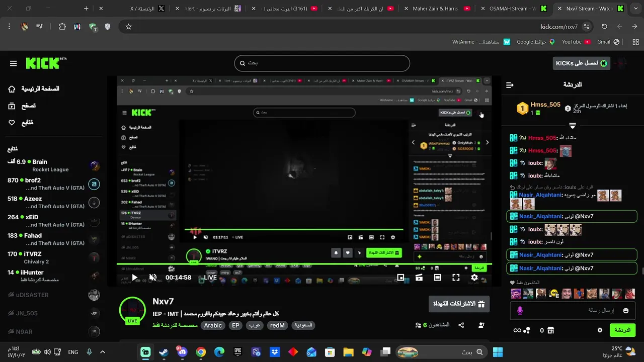Open xEiD channel in sidebar
Viewport: 644px width, 362px height.
click(x=53, y=221)
